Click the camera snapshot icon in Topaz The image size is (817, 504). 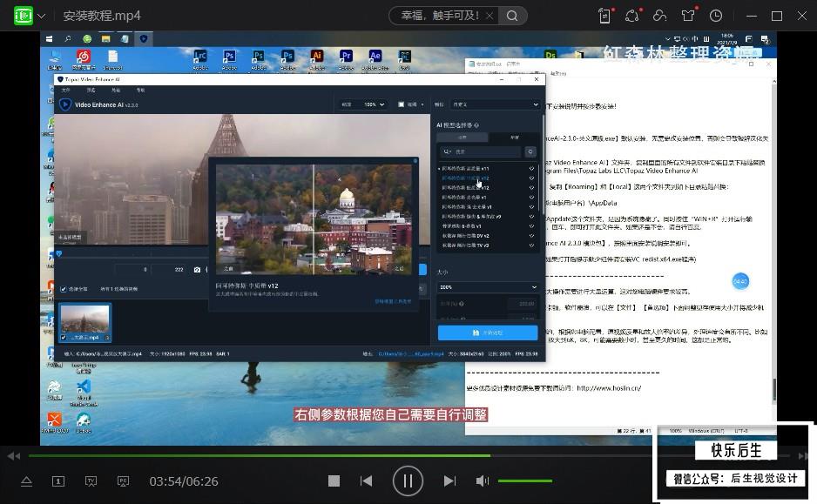(197, 269)
